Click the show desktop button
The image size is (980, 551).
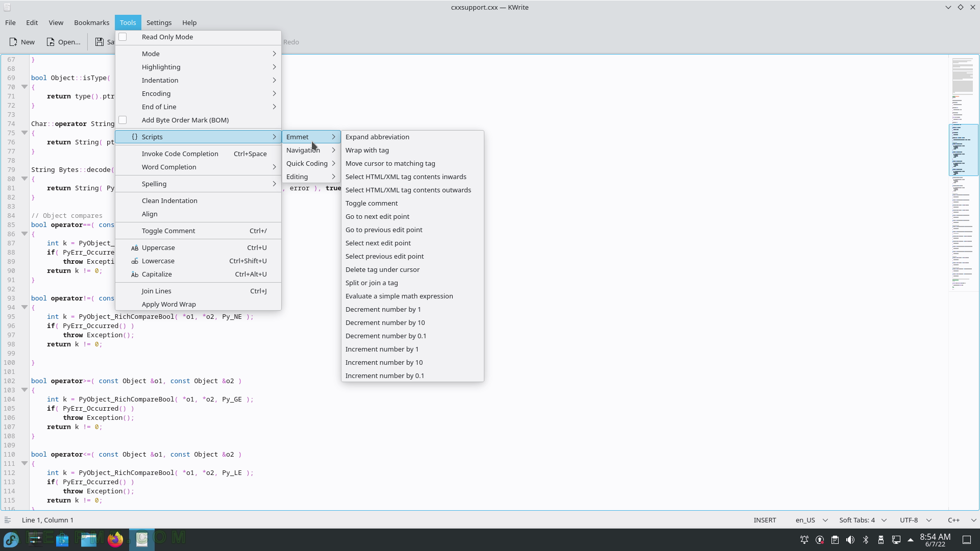click(x=967, y=540)
